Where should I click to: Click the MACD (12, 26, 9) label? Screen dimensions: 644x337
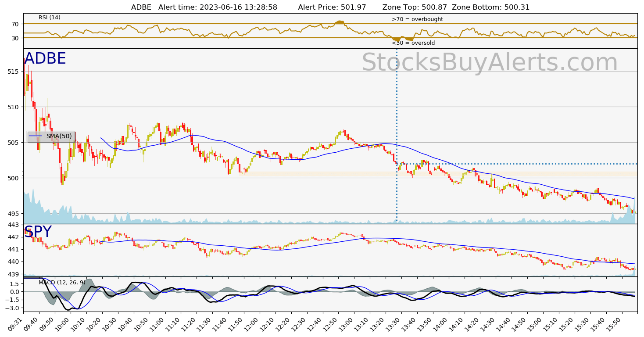point(62,283)
